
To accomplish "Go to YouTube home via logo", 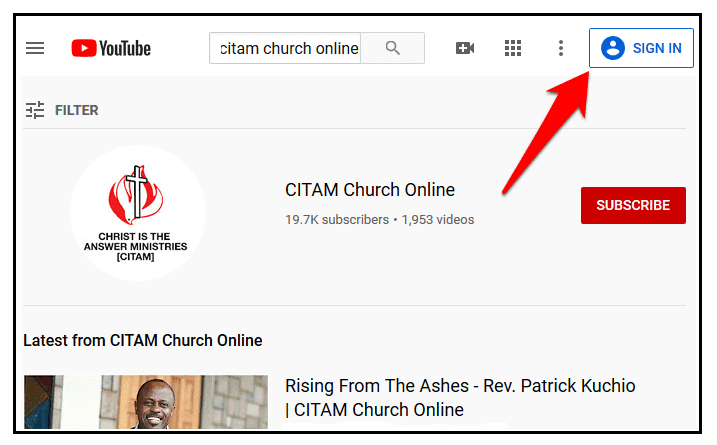I will [x=111, y=48].
